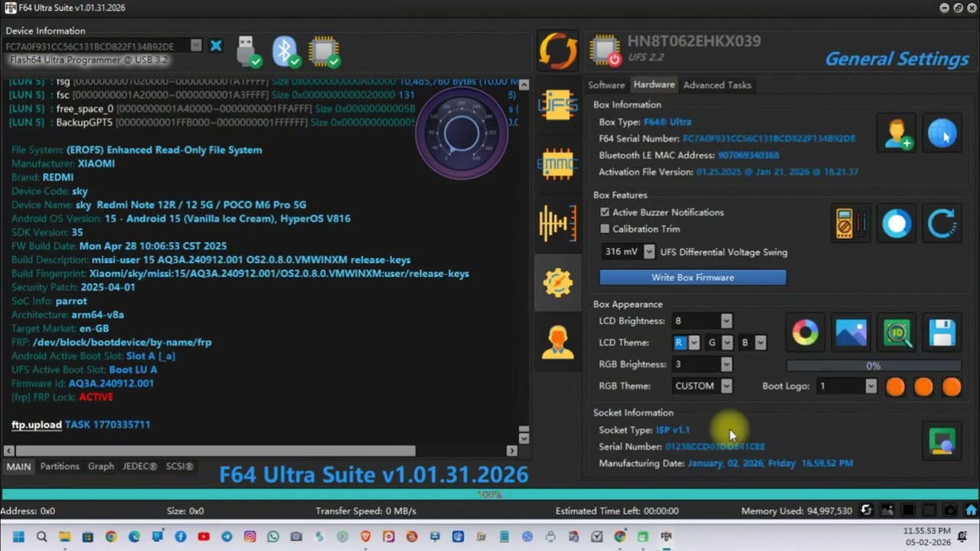This screenshot has height=551, width=980.
Task: Click the picture image icon in Box Appearance
Action: pyautogui.click(x=851, y=332)
